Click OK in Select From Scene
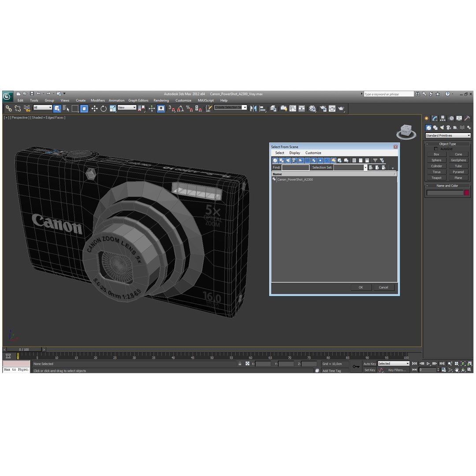 [361, 287]
